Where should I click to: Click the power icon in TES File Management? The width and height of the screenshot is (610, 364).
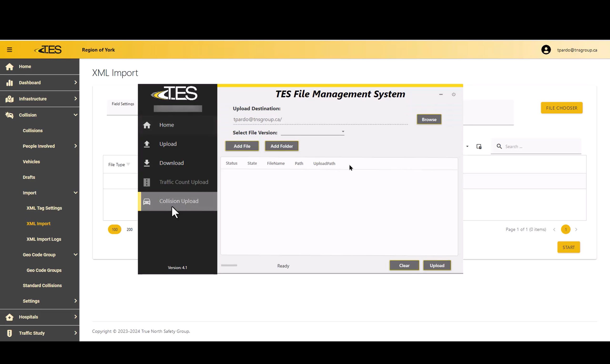453,94
